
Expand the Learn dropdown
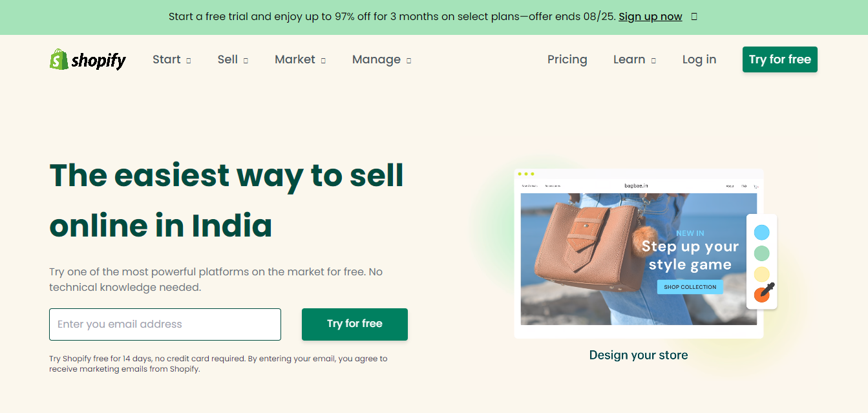(x=634, y=59)
